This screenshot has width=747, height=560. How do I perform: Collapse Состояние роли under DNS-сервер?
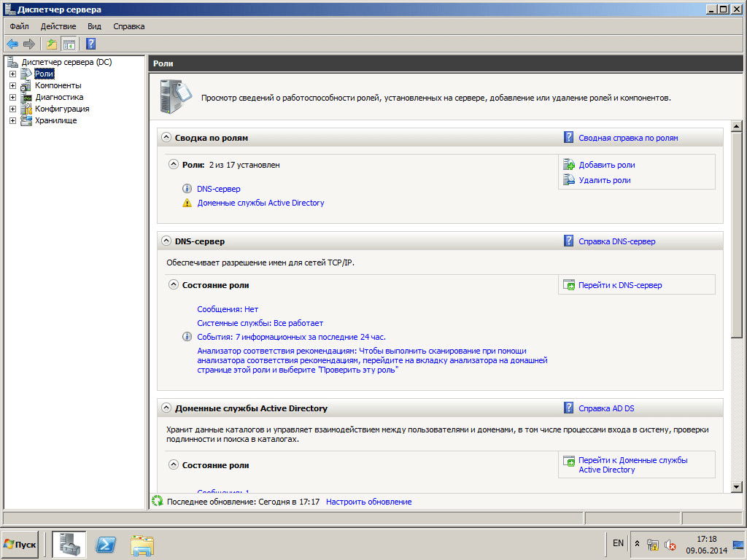(174, 284)
